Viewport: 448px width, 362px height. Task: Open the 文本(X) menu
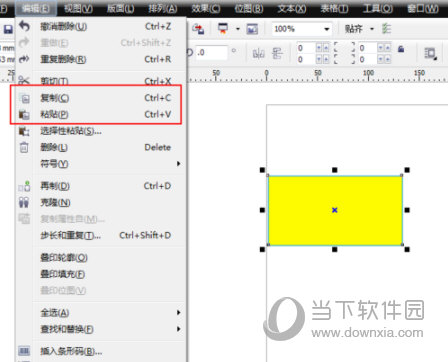[x=292, y=8]
